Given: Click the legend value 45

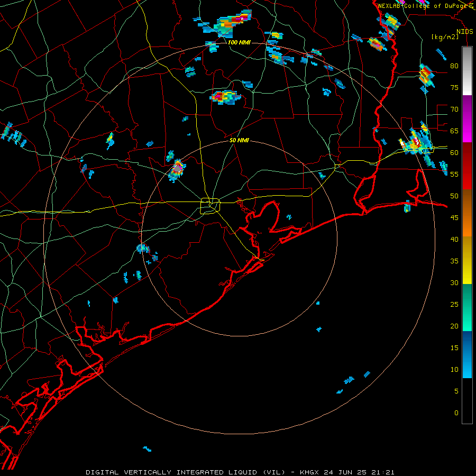Looking at the screenshot, I should click(x=454, y=218).
